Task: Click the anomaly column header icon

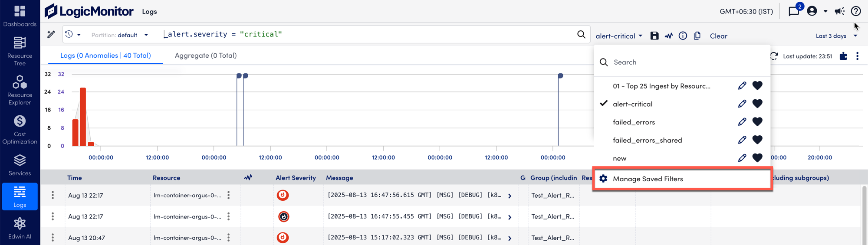Action: [x=248, y=177]
